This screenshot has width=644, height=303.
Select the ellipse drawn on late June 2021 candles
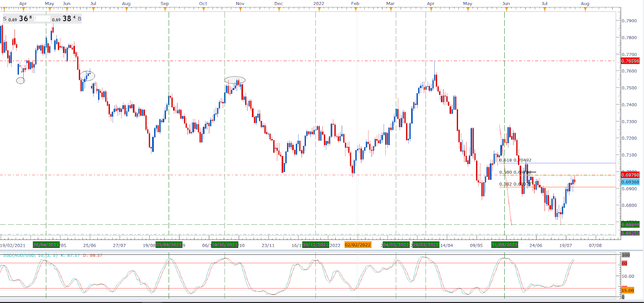pos(87,76)
